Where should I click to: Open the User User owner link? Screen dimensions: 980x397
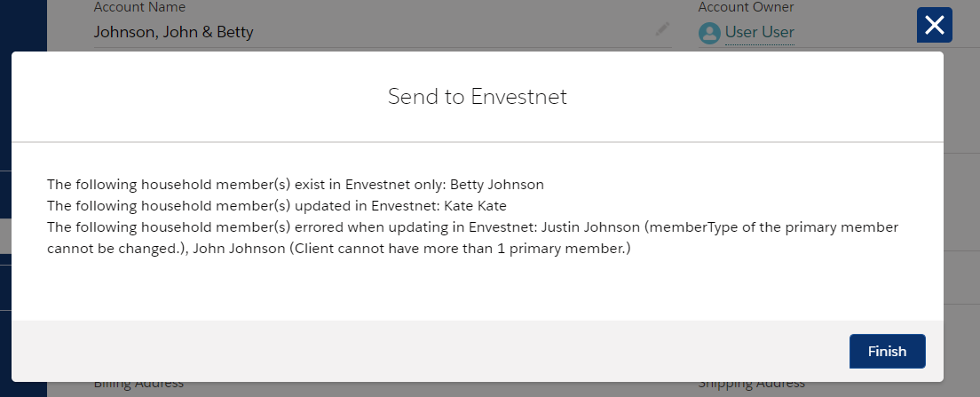[x=759, y=32]
